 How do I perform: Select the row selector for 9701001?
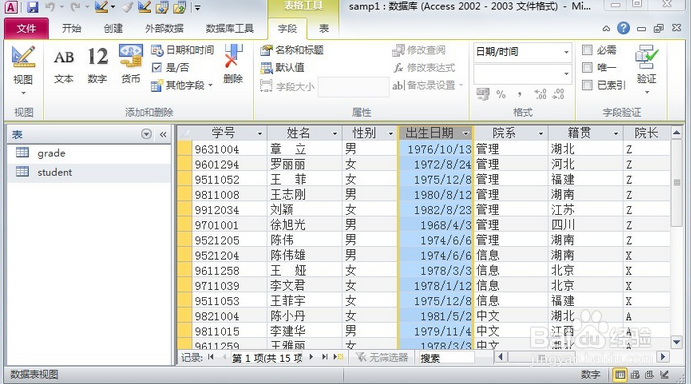click(185, 225)
